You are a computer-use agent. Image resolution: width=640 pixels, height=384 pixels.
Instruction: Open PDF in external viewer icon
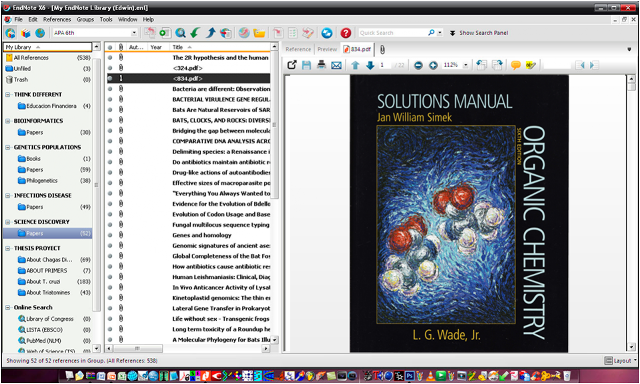coord(292,65)
